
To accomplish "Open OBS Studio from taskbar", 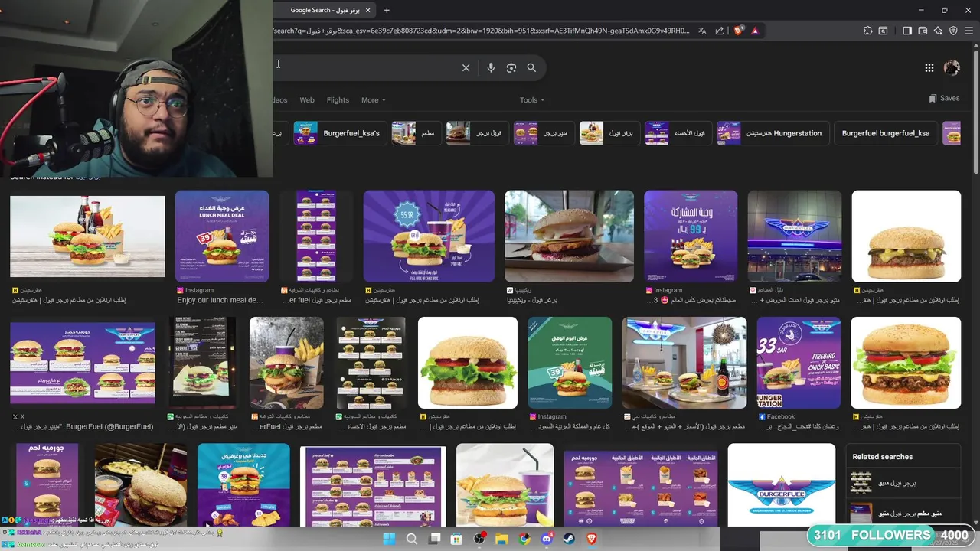I will tap(479, 539).
